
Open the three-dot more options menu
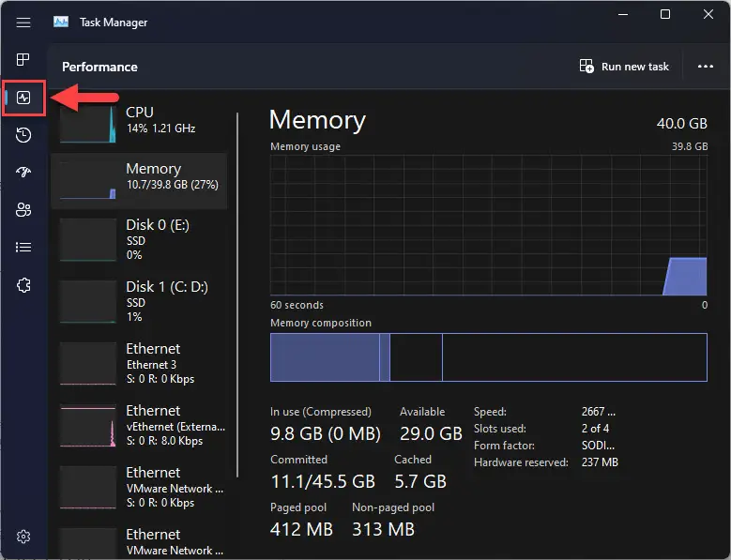706,67
